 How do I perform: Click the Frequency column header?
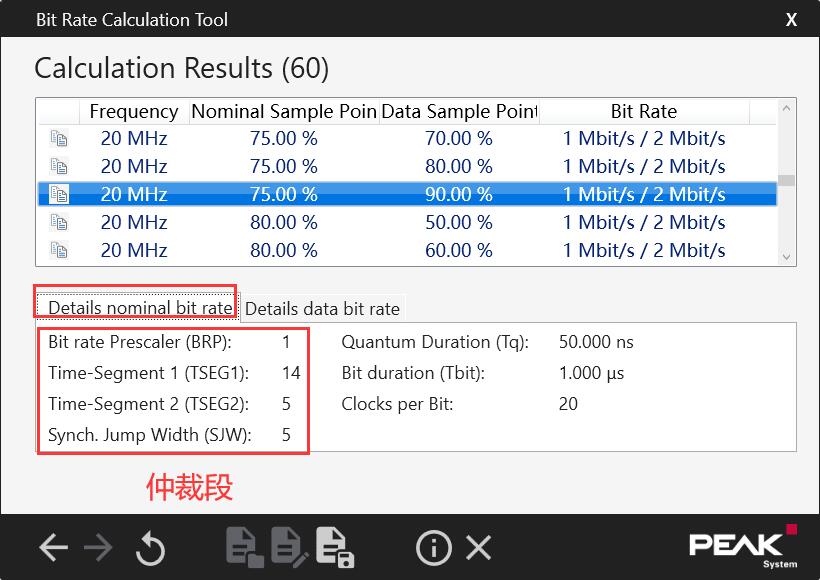(x=134, y=112)
